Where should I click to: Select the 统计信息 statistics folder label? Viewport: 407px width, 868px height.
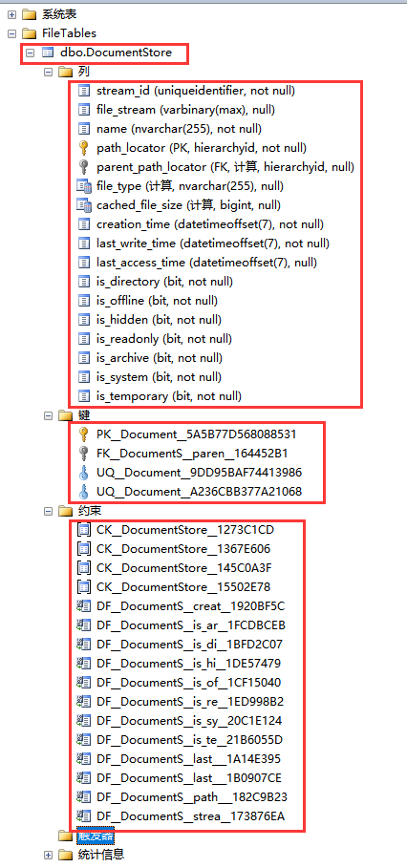coord(102,855)
